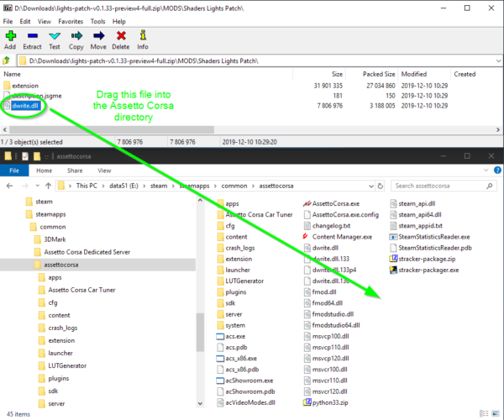The height and width of the screenshot is (420, 504).
Task: Select 3DMark folder in navigation tree
Action: [x=50, y=239]
